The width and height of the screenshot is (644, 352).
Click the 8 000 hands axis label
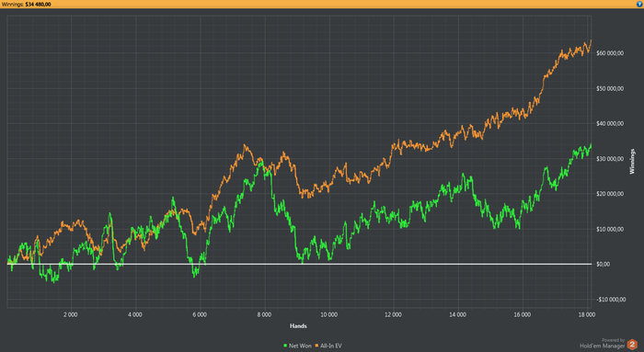point(264,314)
